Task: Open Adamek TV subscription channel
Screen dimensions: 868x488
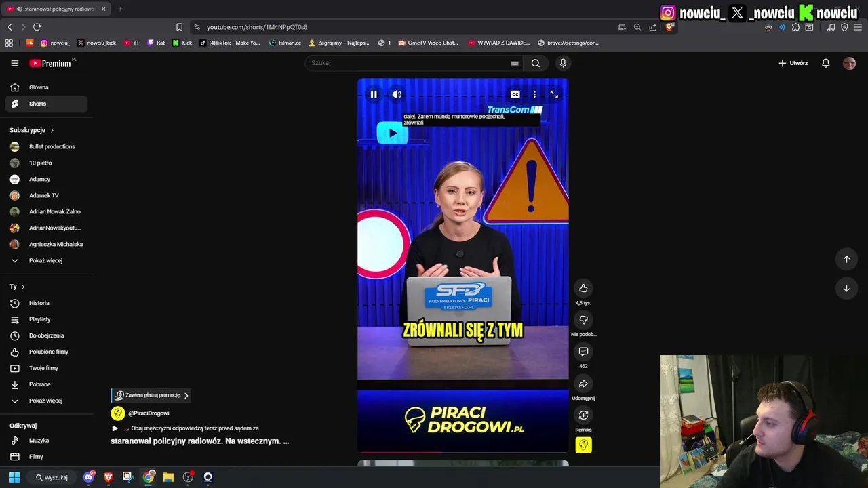Action: point(46,195)
